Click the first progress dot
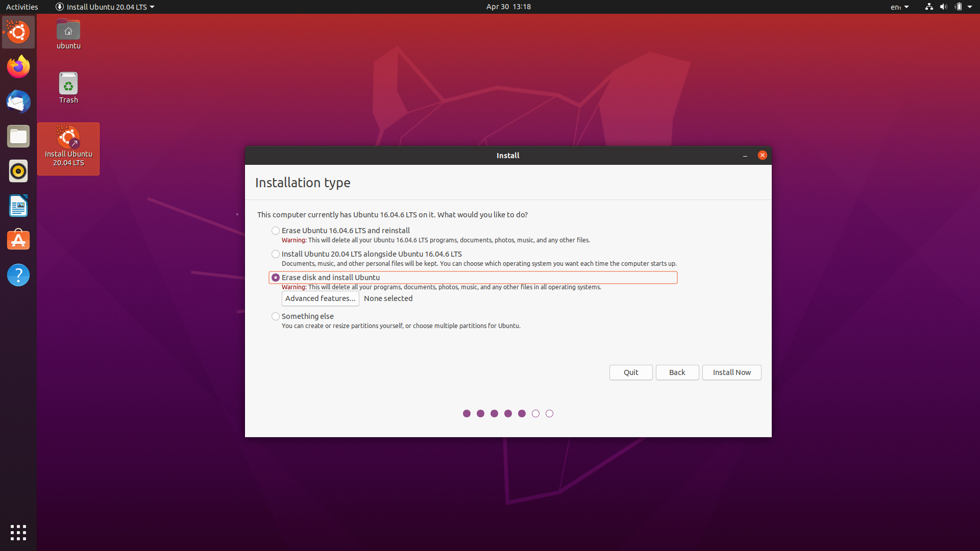980x551 pixels. pos(467,414)
